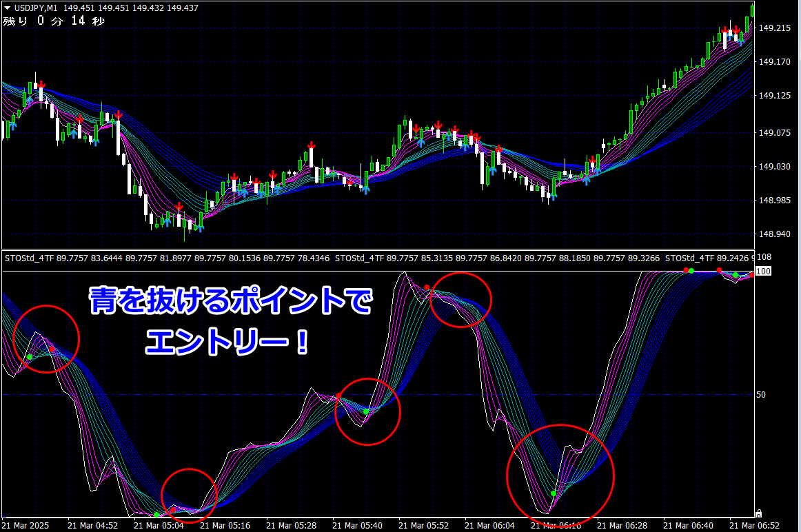Click the 21 Mar 06:52 time label
The image size is (801, 532).
coord(755,525)
